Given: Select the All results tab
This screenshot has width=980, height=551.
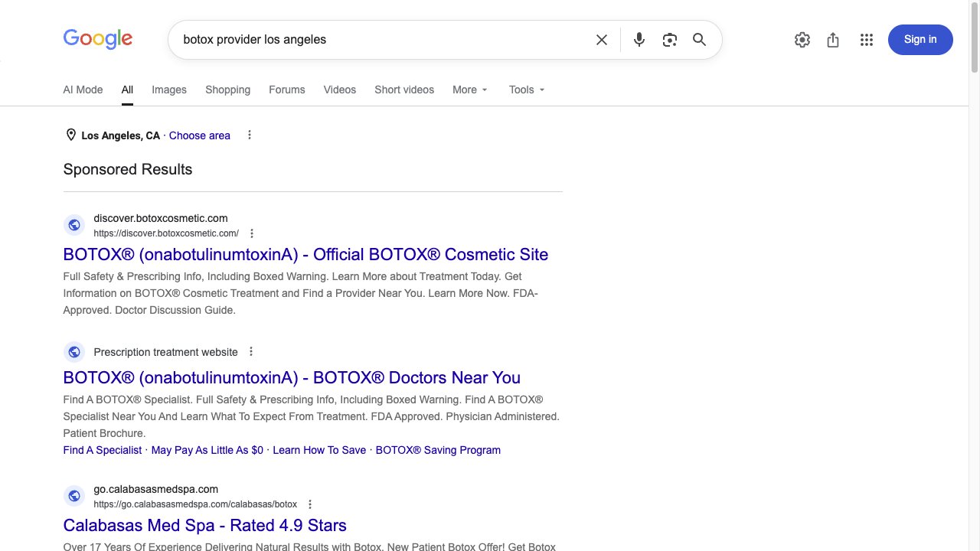Looking at the screenshot, I should click(127, 90).
